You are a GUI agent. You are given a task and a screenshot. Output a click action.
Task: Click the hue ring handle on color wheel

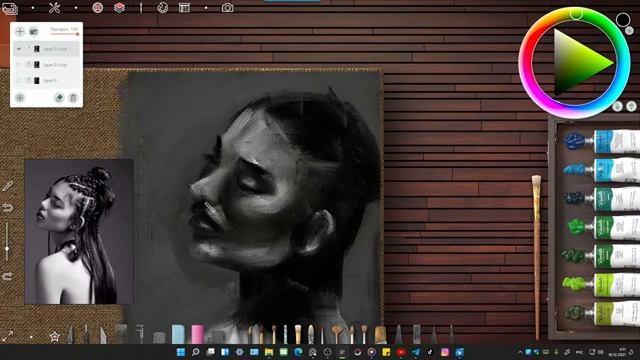click(x=576, y=14)
